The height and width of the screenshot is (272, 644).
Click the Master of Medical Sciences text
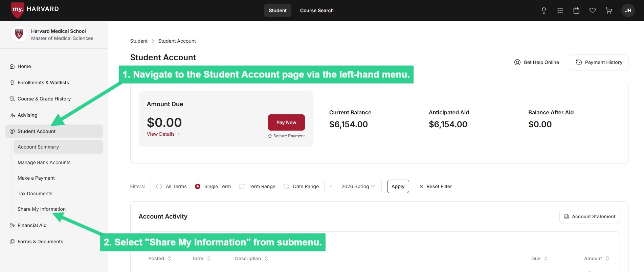pos(62,38)
